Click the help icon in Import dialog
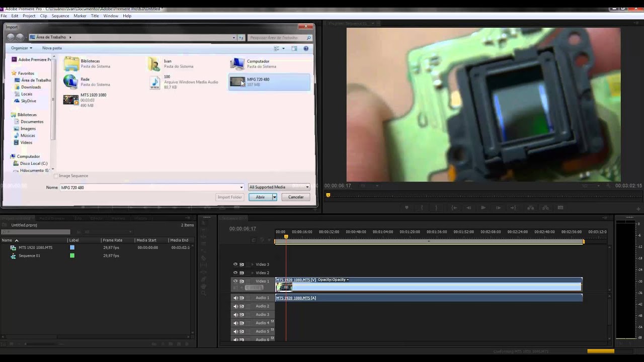 pos(306,48)
